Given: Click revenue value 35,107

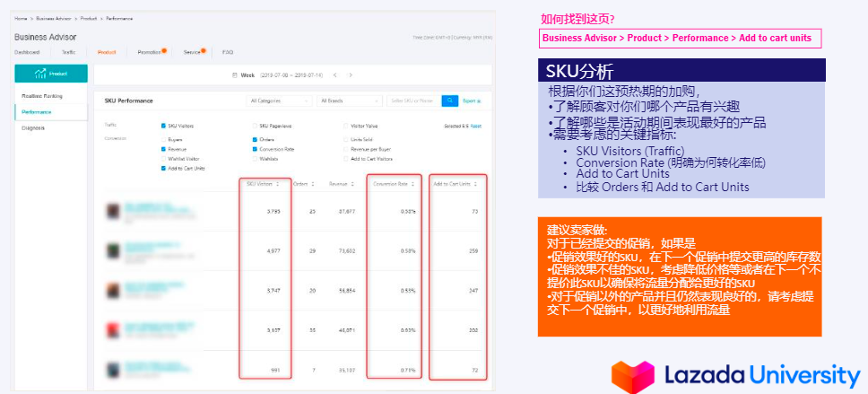Looking at the screenshot, I should click(x=346, y=370).
